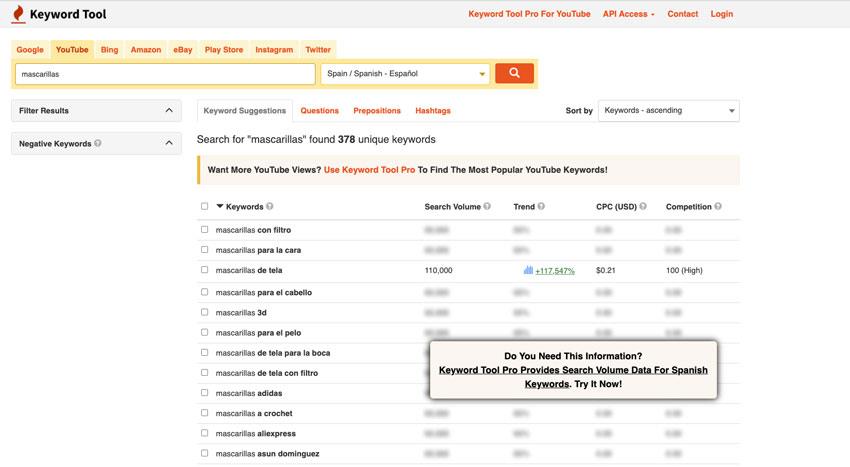Check the box for mascarillas para la cara
Screen dimensions: 850x467
pos(204,250)
